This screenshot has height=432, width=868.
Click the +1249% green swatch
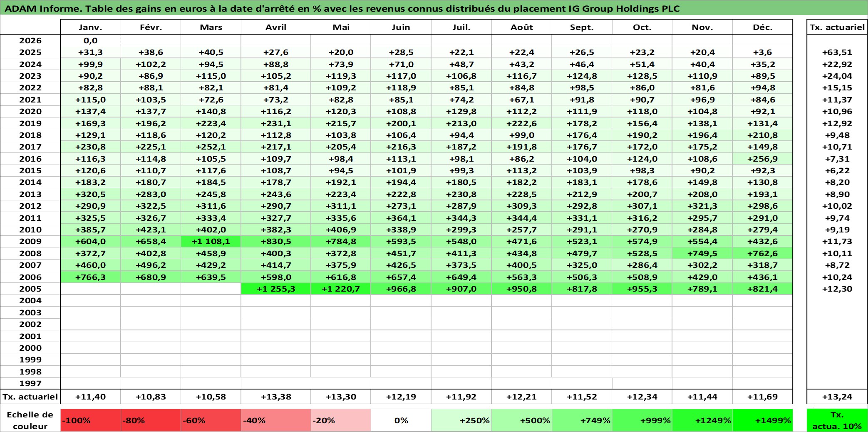tap(703, 420)
